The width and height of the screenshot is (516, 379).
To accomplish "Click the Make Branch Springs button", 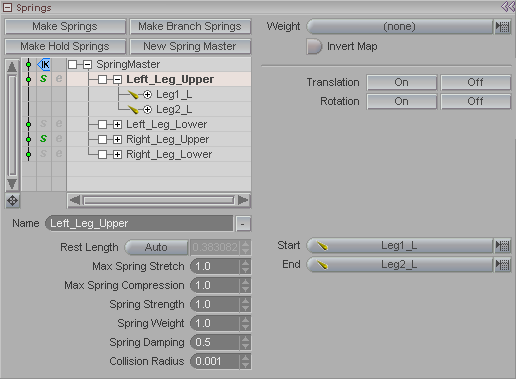I will pyautogui.click(x=190, y=26).
